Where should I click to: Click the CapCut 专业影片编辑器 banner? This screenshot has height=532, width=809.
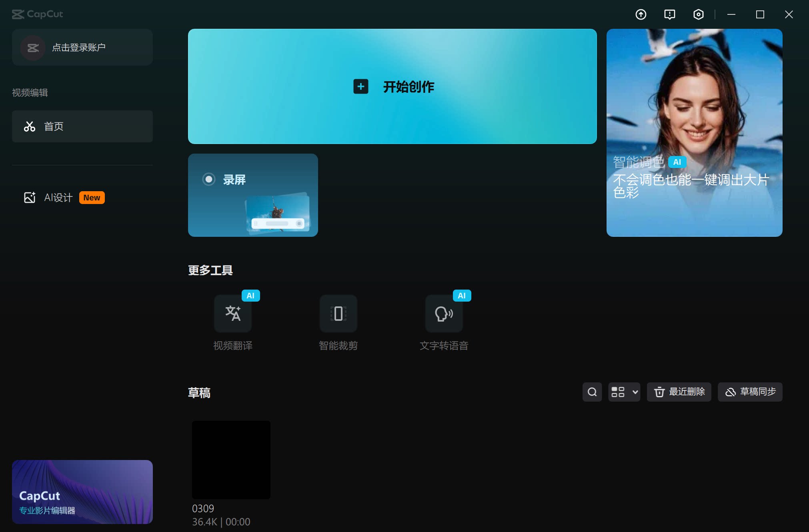click(x=82, y=492)
